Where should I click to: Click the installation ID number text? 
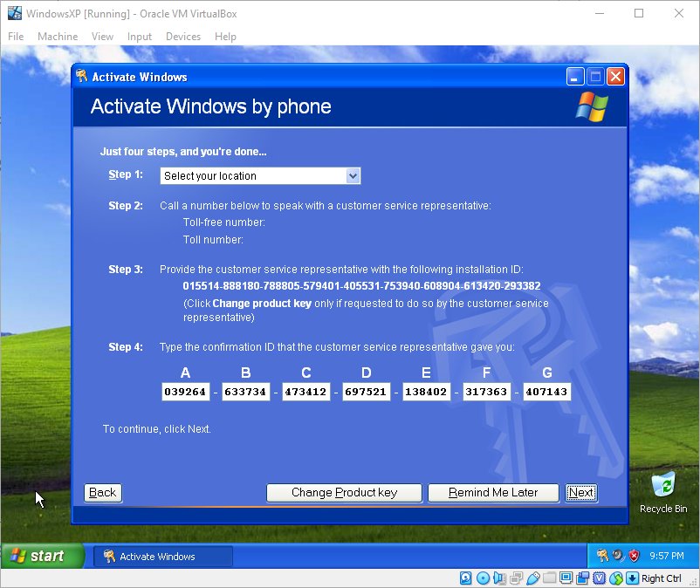[361, 286]
